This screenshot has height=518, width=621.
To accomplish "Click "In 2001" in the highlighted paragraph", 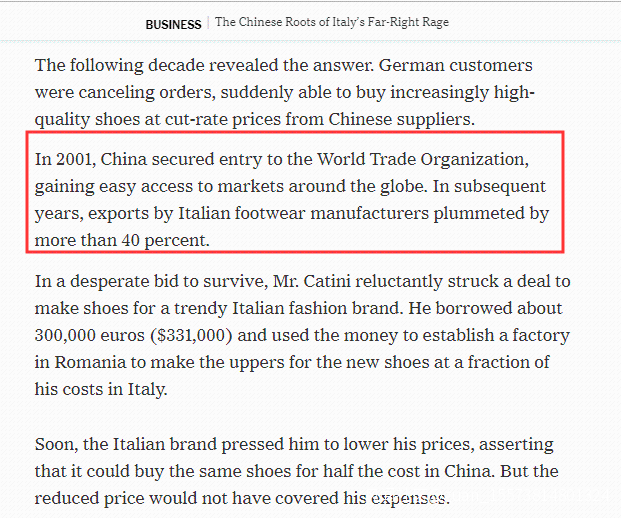I will (64, 159).
